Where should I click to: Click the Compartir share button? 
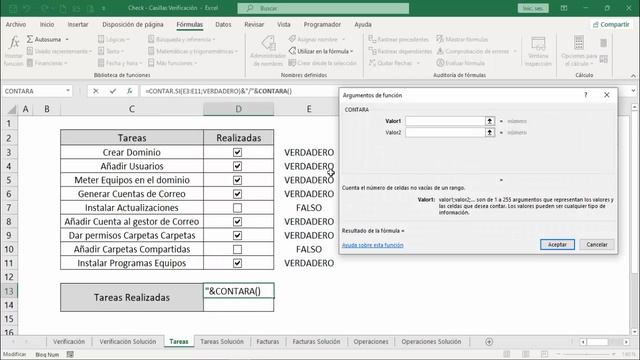tap(611, 24)
